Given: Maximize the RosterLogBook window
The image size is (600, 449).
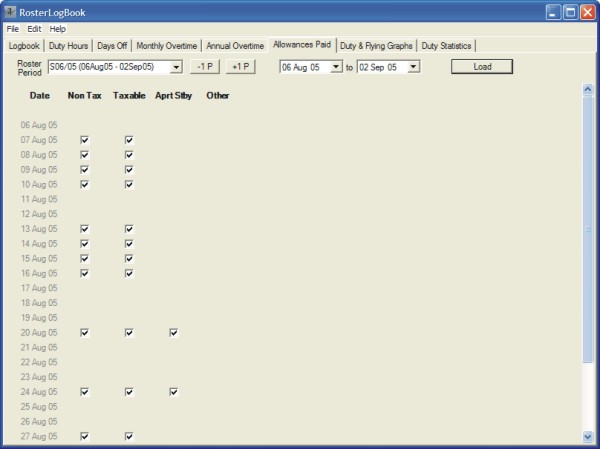Looking at the screenshot, I should click(570, 12).
